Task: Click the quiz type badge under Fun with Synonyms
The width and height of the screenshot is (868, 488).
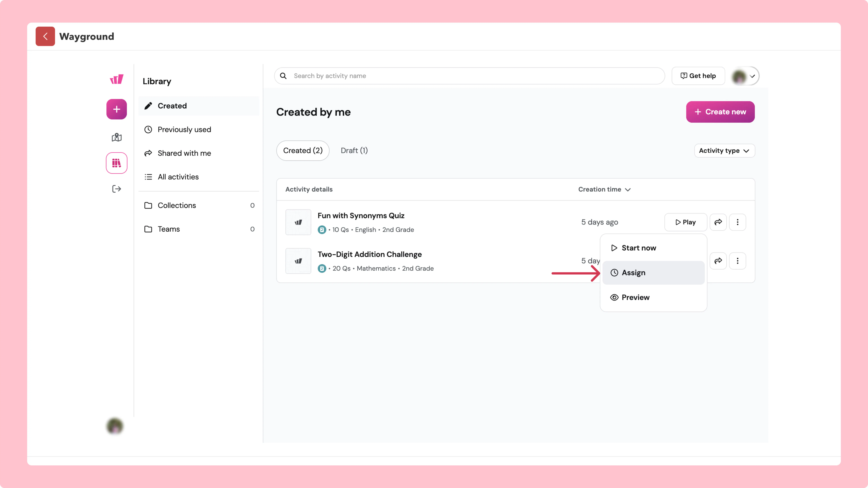Action: click(322, 230)
